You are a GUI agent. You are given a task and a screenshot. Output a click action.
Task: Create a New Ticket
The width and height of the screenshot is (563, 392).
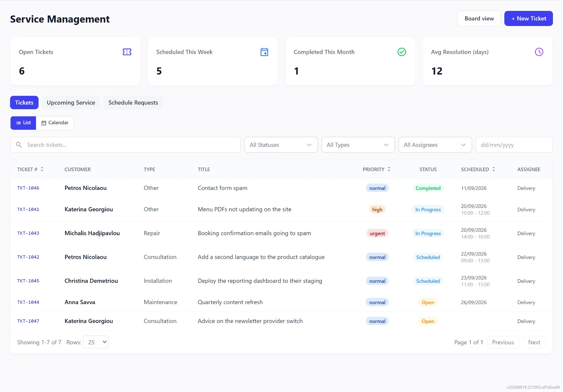coord(529,19)
